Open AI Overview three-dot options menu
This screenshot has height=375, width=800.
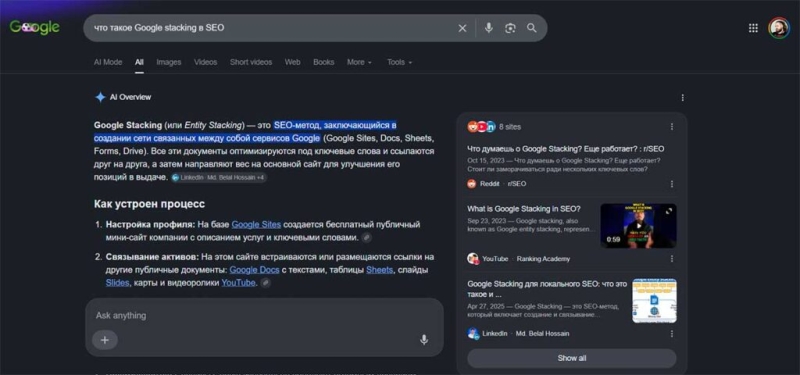coord(683,97)
